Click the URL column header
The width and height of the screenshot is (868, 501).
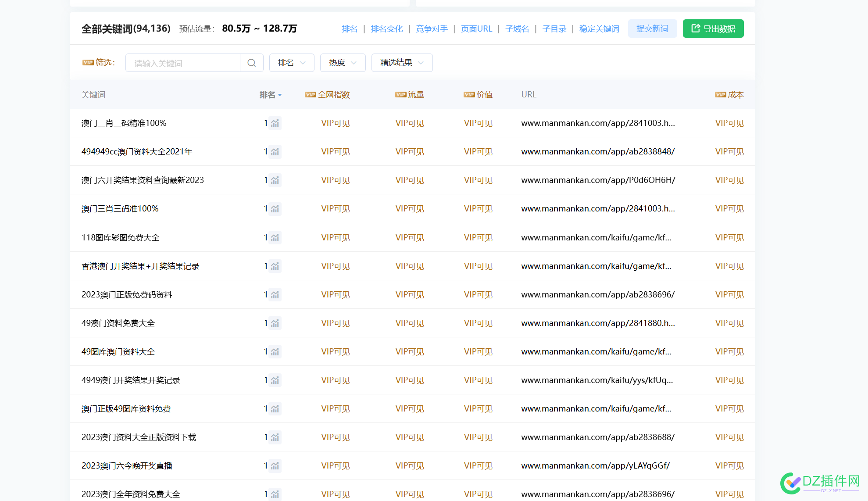(x=529, y=95)
